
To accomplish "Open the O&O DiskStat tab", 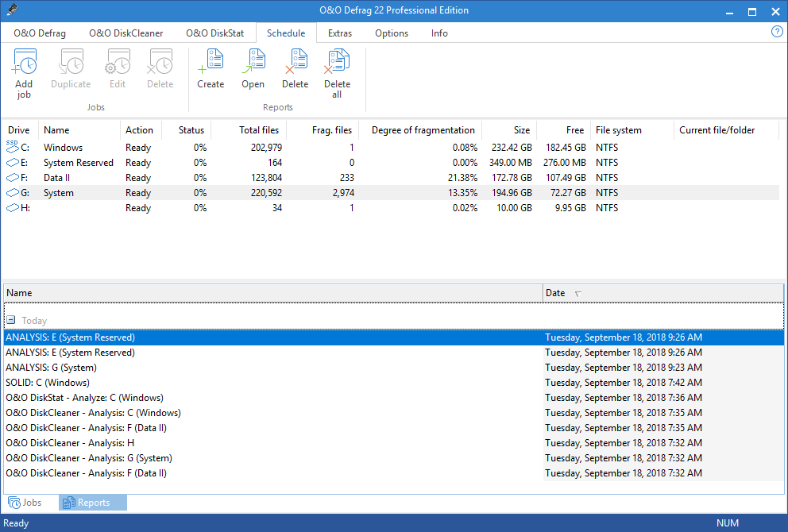I will click(x=215, y=33).
